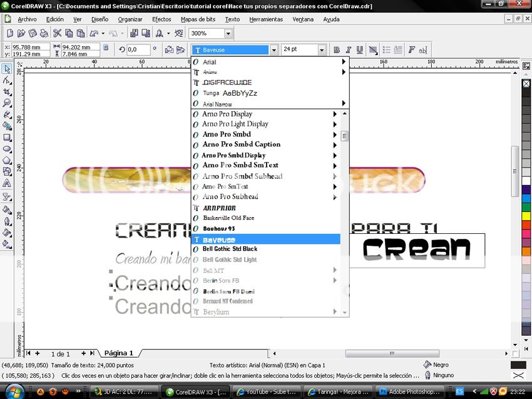This screenshot has height=399, width=532.
Task: Expand Arial font styles submenu
Action: coord(344,62)
